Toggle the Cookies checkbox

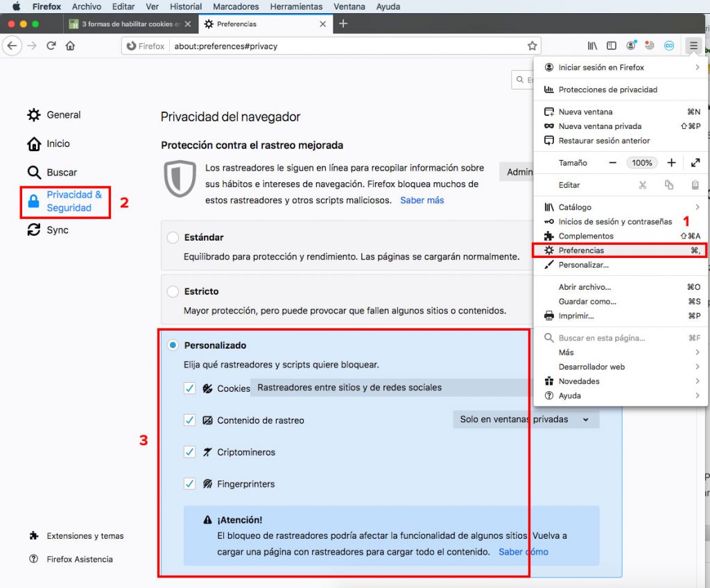(189, 388)
